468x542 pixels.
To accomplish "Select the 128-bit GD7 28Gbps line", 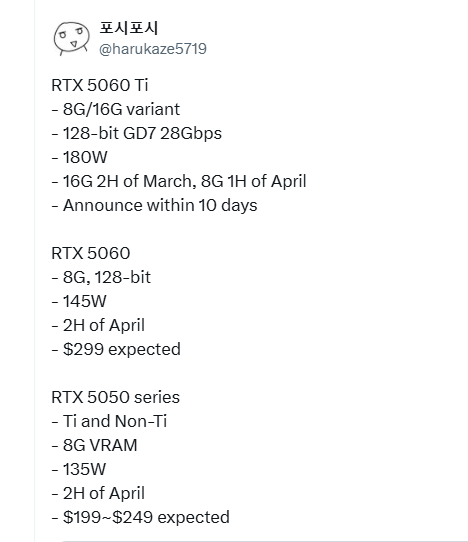I will [137, 134].
